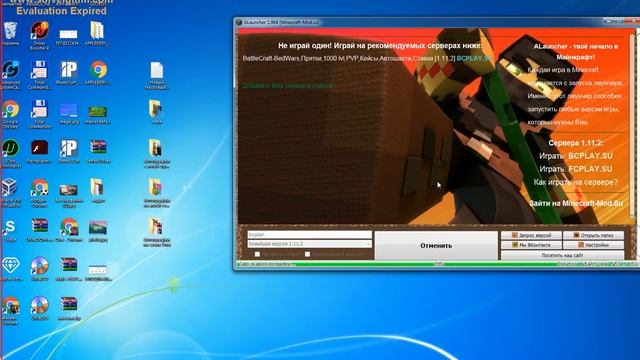Click the green download progress bar

[x=437, y=264]
